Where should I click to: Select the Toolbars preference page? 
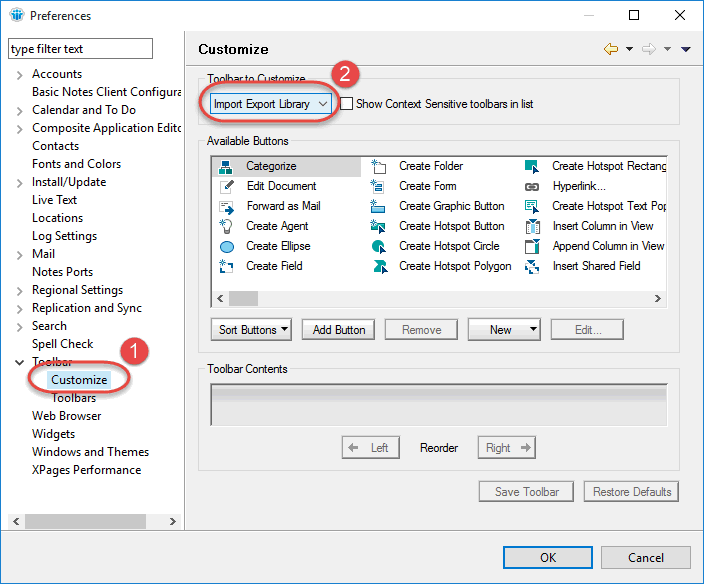coord(74,398)
